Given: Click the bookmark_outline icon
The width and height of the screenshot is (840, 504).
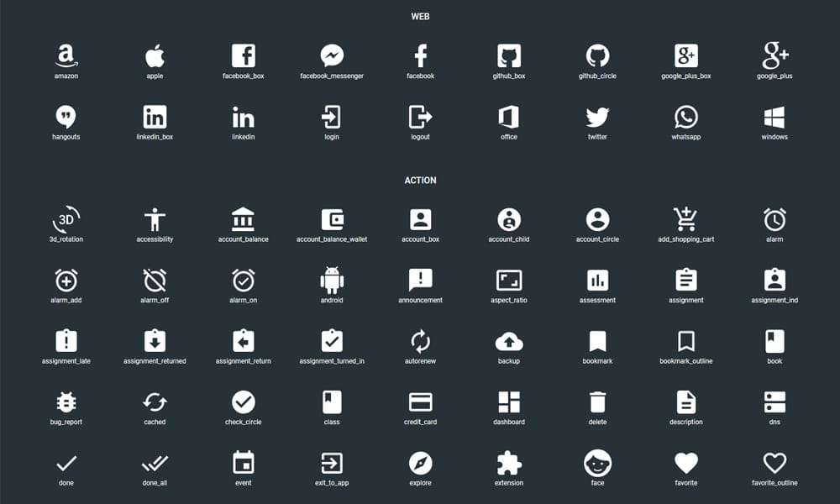Looking at the screenshot, I should [x=686, y=342].
